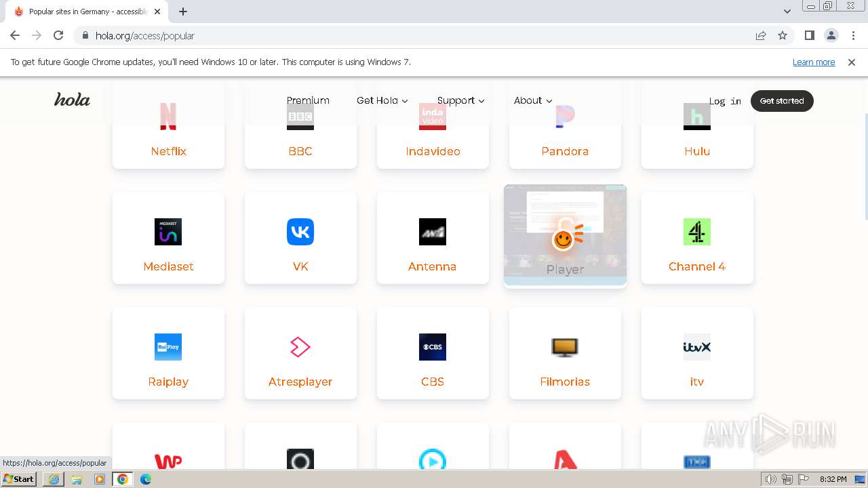868x488 pixels.
Task: Share this page from address bar
Action: tap(761, 35)
